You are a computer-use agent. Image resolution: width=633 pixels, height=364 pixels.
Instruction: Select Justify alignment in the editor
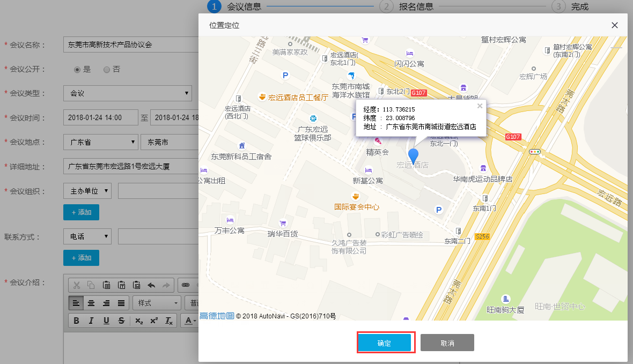click(x=121, y=303)
